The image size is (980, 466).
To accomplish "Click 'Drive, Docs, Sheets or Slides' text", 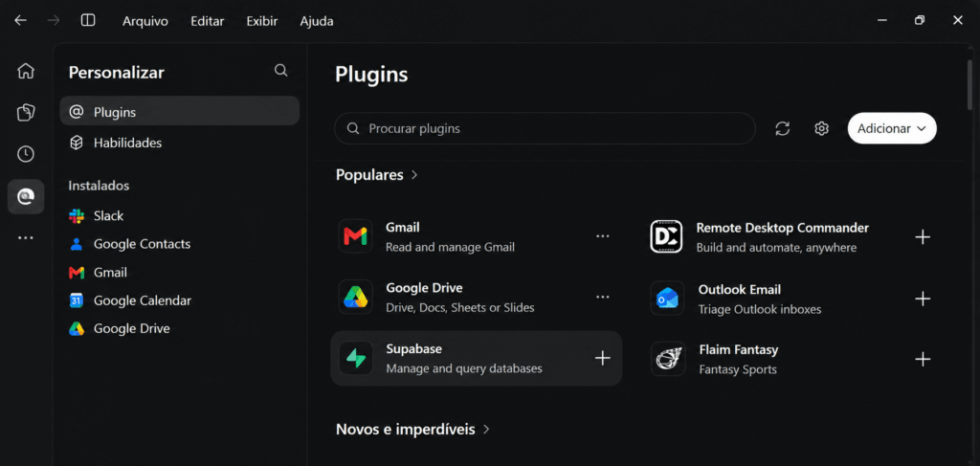I will (460, 307).
